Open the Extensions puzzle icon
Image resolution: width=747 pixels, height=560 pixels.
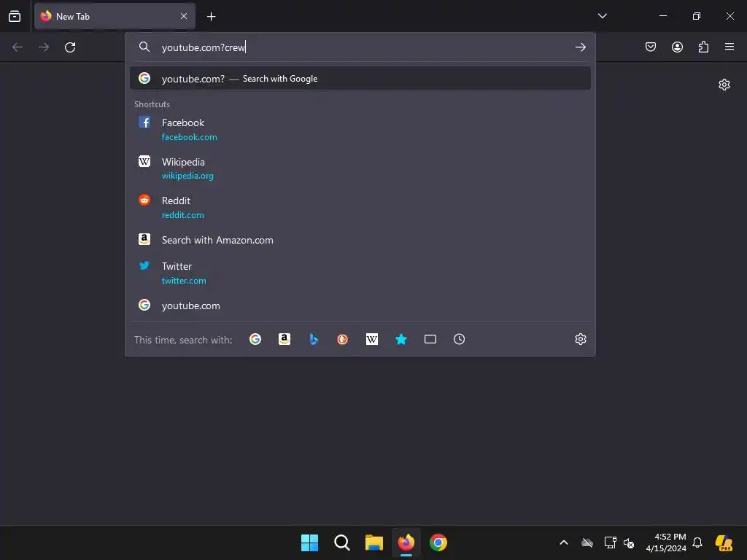coord(703,47)
